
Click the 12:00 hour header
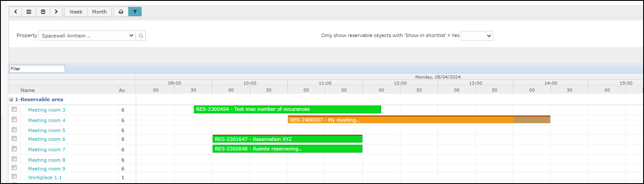pos(400,83)
